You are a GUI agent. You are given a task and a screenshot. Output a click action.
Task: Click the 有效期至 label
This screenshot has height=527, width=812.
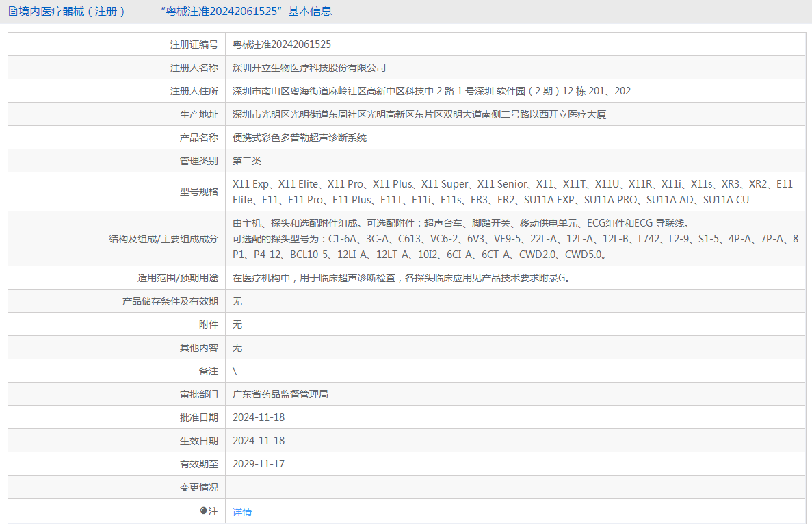(199, 465)
